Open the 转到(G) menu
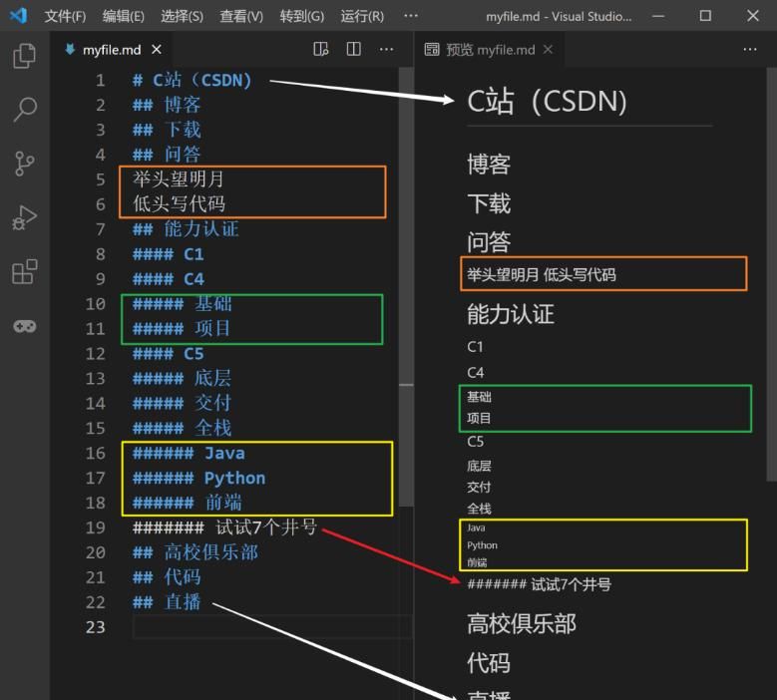777x700 pixels. (x=302, y=16)
